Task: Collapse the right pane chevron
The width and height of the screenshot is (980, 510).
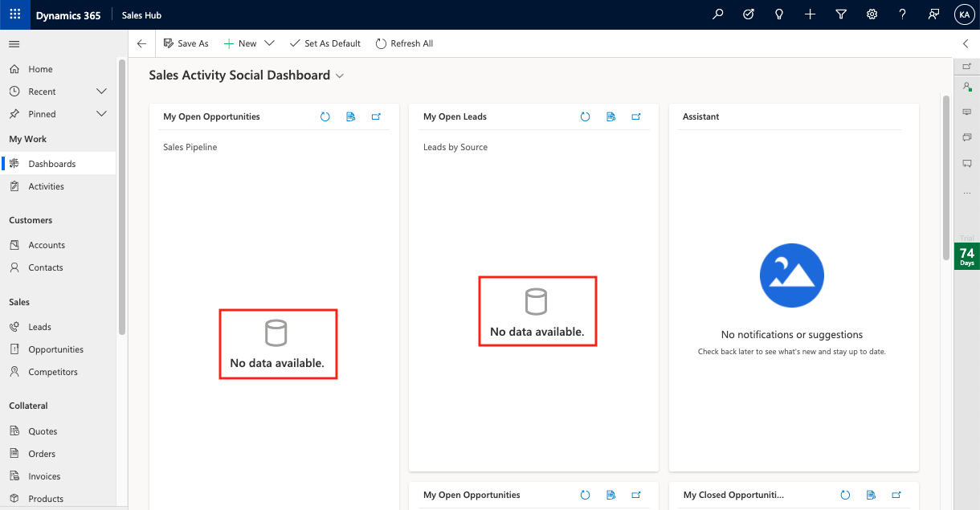Action: coord(966,43)
